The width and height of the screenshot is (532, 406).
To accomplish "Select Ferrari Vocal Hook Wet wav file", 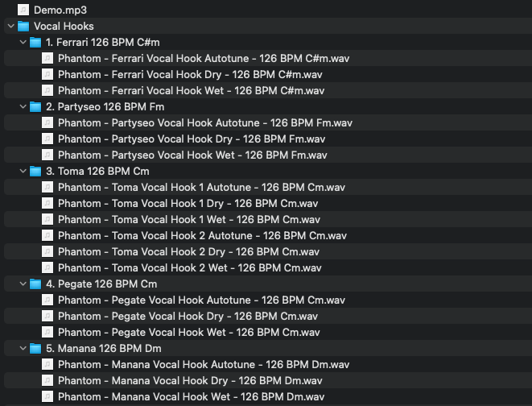I will (x=191, y=90).
